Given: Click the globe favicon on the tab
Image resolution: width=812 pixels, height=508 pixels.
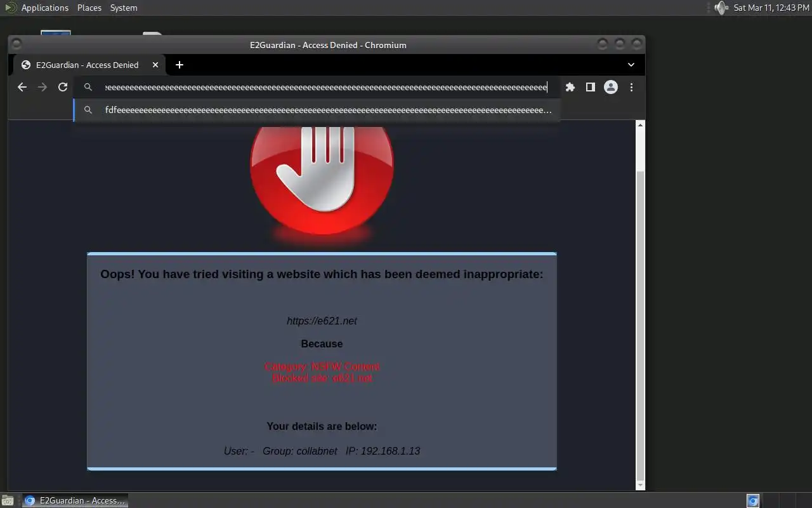Looking at the screenshot, I should point(26,65).
